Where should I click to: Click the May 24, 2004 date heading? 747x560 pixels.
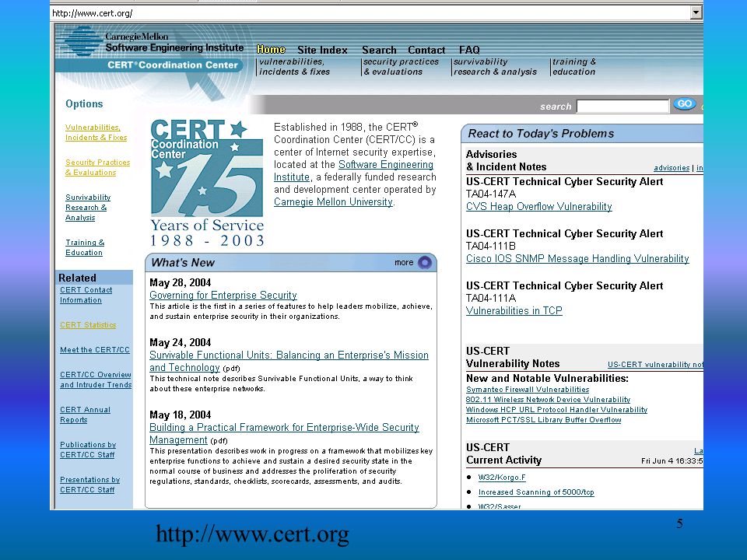click(180, 343)
